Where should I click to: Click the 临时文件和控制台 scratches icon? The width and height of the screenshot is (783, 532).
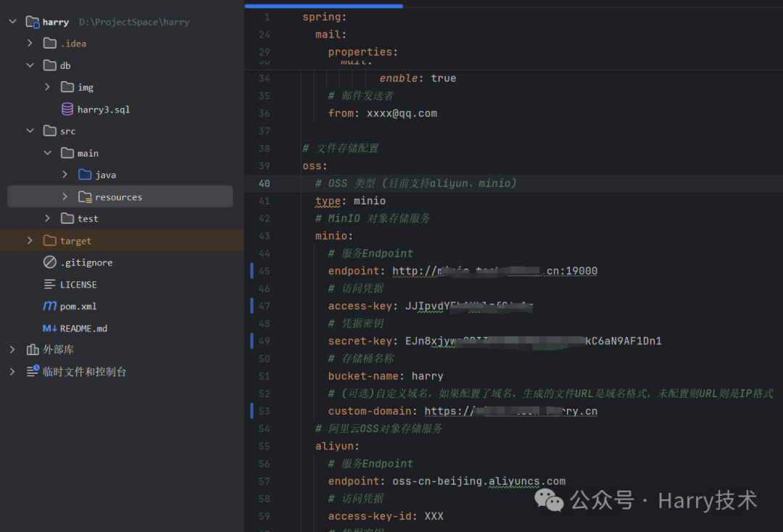click(33, 371)
